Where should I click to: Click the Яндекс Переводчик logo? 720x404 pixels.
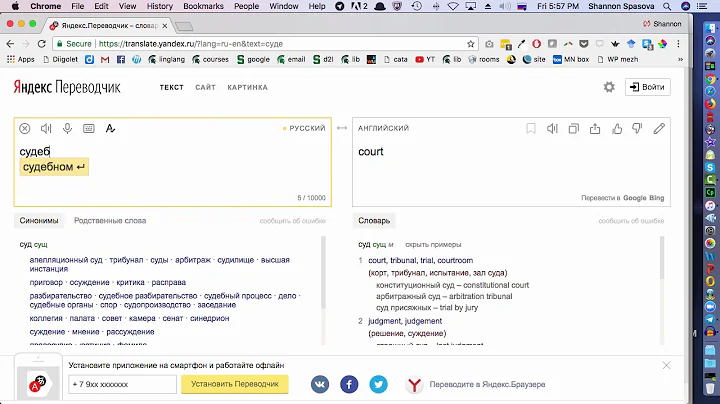(67, 87)
